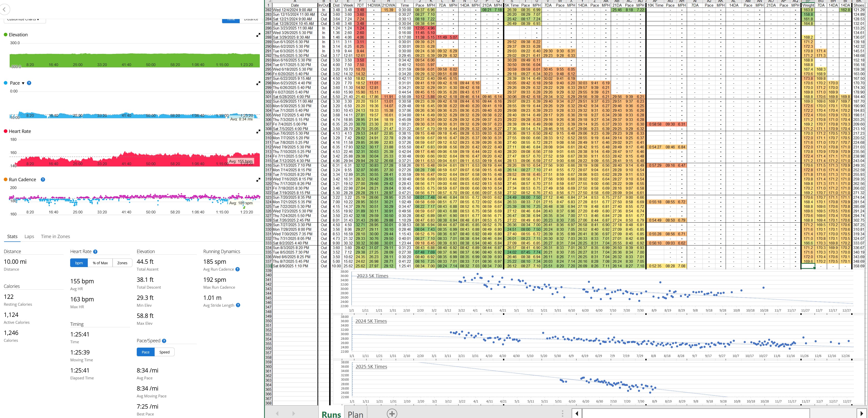Select Pace in Pace/Speed toggle

[x=146, y=352]
